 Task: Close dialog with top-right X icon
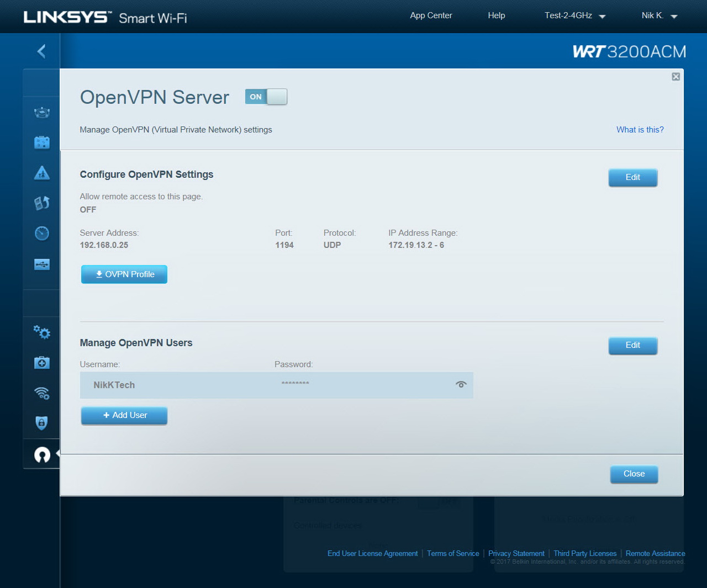(x=676, y=77)
